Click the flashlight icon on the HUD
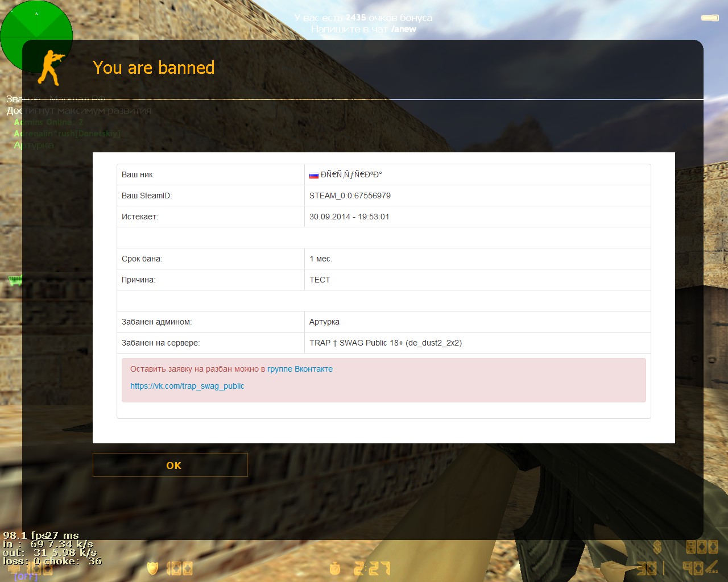728x582 pixels. click(709, 18)
